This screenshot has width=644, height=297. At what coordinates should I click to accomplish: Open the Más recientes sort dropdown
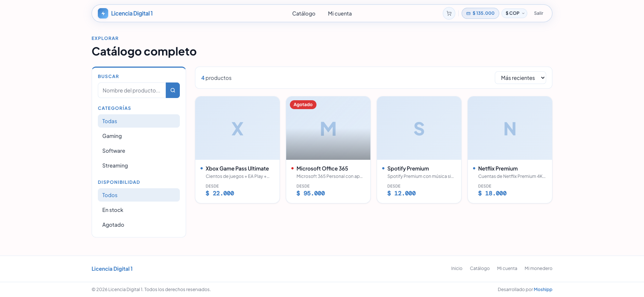pyautogui.click(x=520, y=78)
